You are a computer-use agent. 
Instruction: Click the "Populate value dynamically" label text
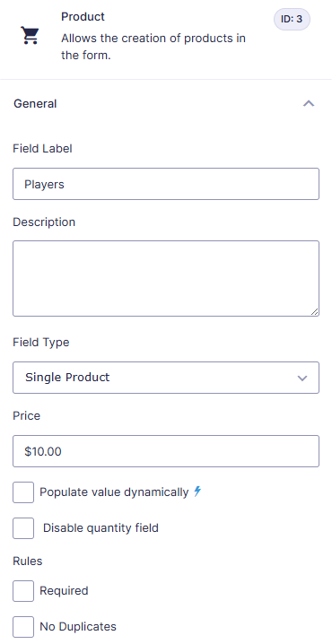[114, 492]
